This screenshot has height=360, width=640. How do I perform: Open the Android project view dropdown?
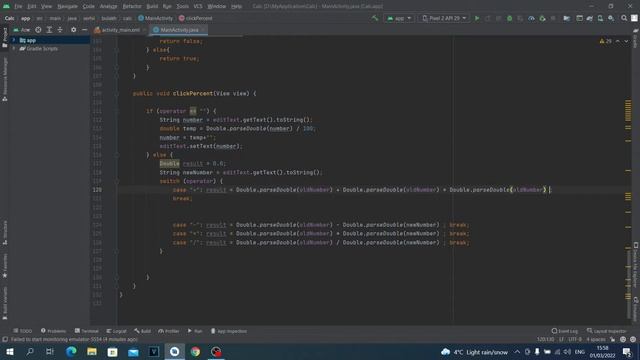point(22,30)
